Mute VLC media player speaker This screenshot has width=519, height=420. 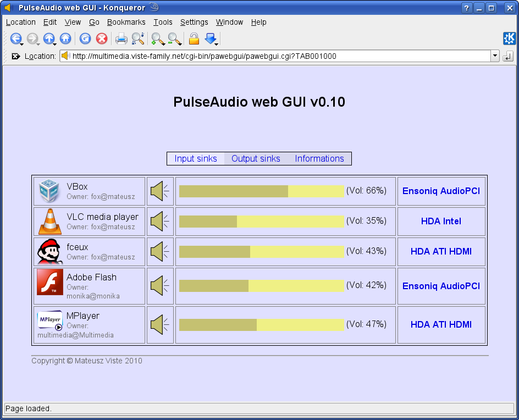160,222
